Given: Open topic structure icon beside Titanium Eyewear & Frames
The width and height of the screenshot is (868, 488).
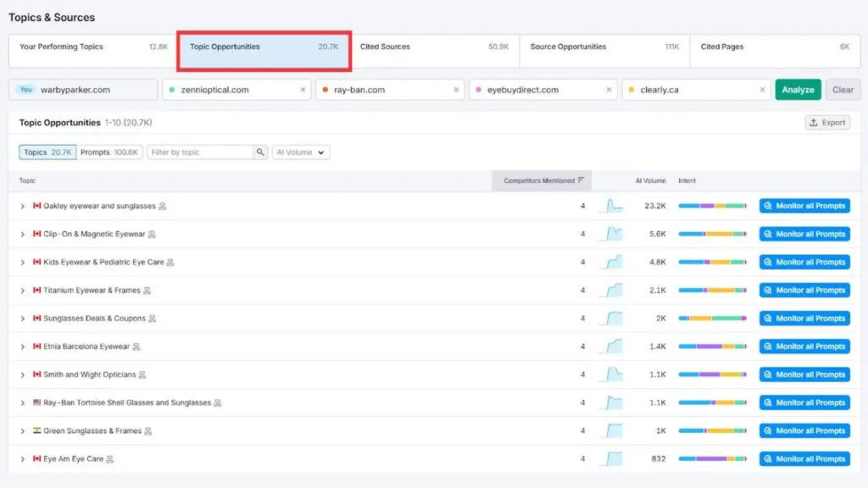Looking at the screenshot, I should 147,291.
